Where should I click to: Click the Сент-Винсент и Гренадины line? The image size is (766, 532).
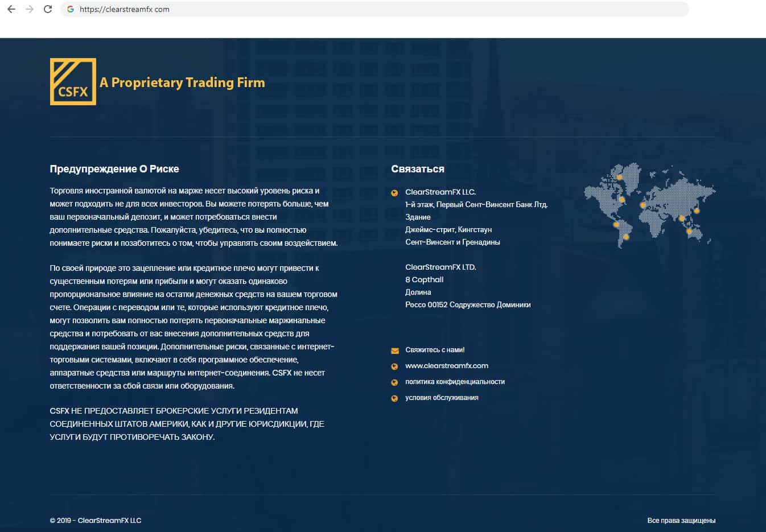pos(452,242)
